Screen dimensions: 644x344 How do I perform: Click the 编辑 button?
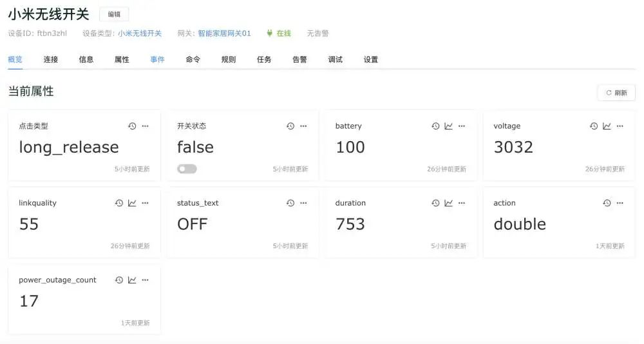(114, 14)
